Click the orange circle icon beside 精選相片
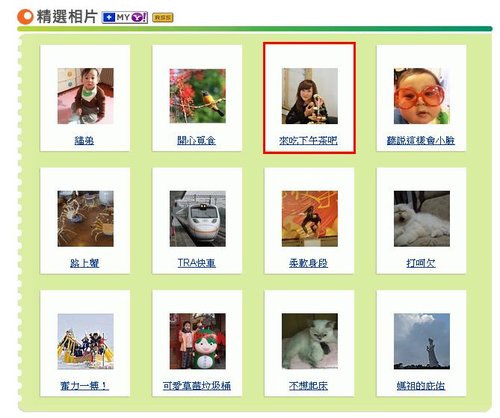Screen dimensions: 500x418 (x=25, y=17)
